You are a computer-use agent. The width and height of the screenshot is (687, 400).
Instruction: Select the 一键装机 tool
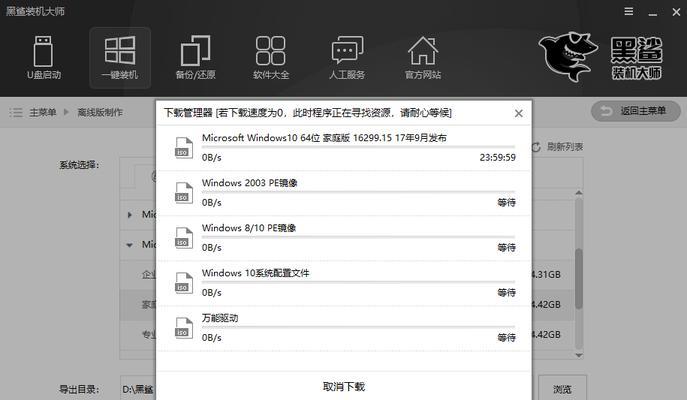(x=120, y=58)
